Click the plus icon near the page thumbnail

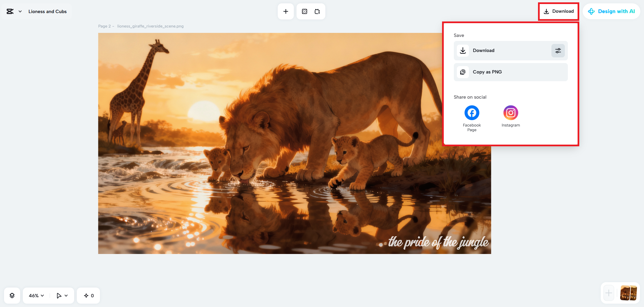click(608, 293)
